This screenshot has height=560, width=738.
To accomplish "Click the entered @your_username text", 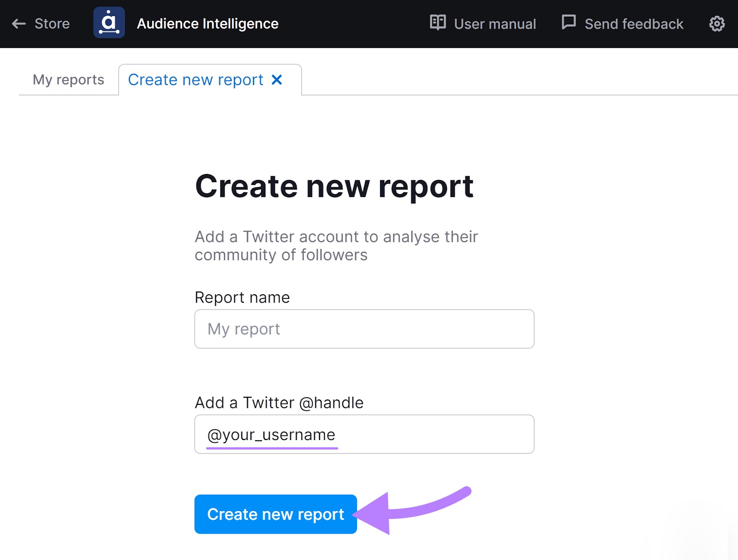I will tap(271, 434).
